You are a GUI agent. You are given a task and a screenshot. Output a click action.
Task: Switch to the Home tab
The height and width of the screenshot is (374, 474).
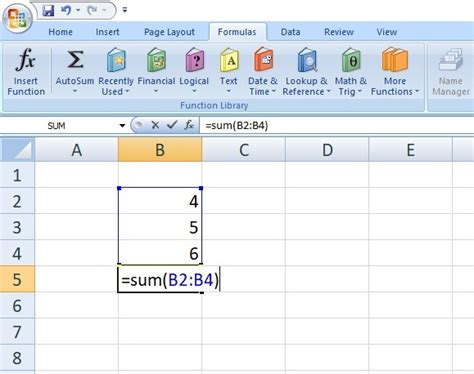(60, 32)
